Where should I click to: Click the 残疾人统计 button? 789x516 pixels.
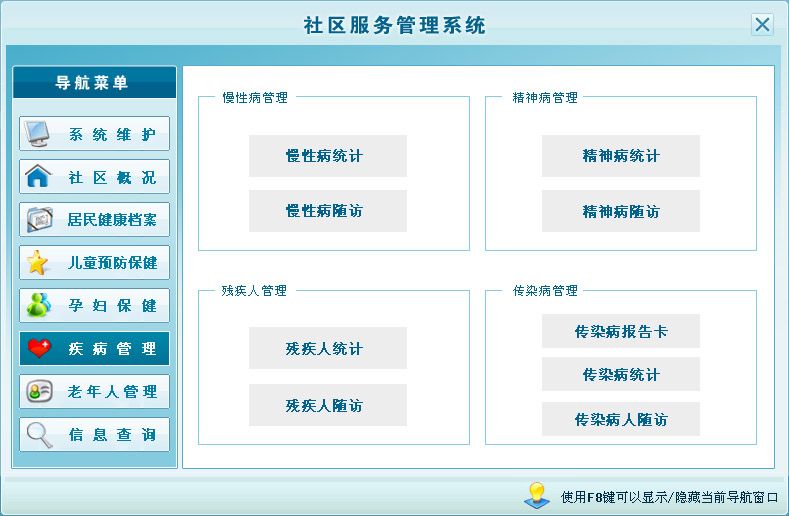coord(328,348)
